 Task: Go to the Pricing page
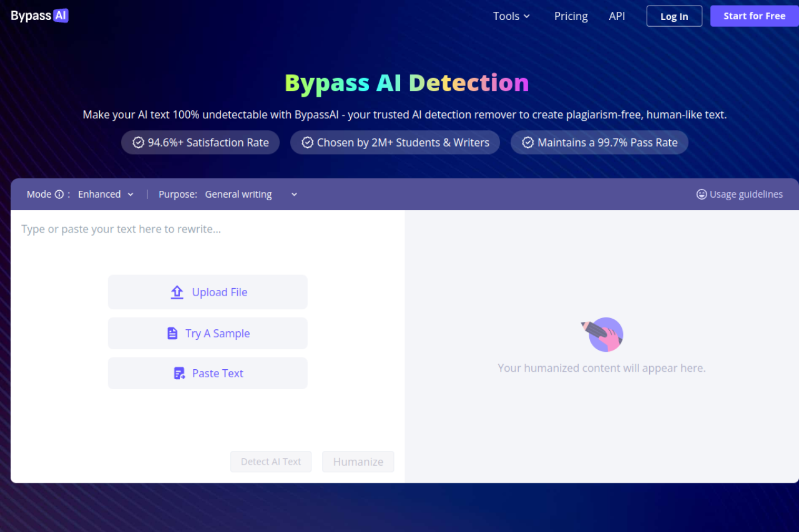tap(571, 16)
